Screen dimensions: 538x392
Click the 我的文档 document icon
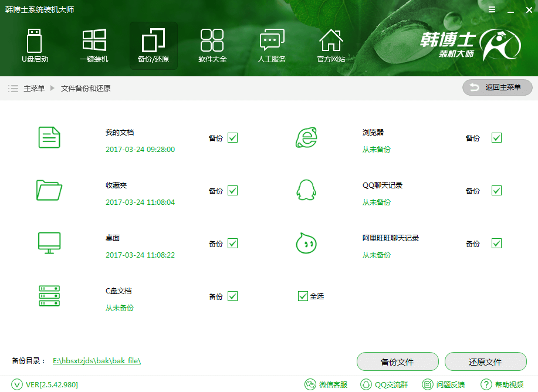coord(49,137)
